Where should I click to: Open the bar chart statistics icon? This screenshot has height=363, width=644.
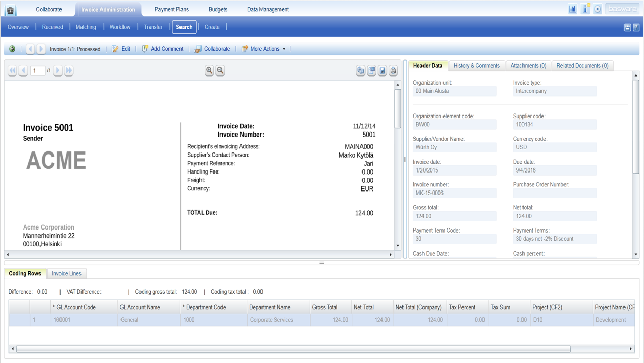pyautogui.click(x=572, y=9)
